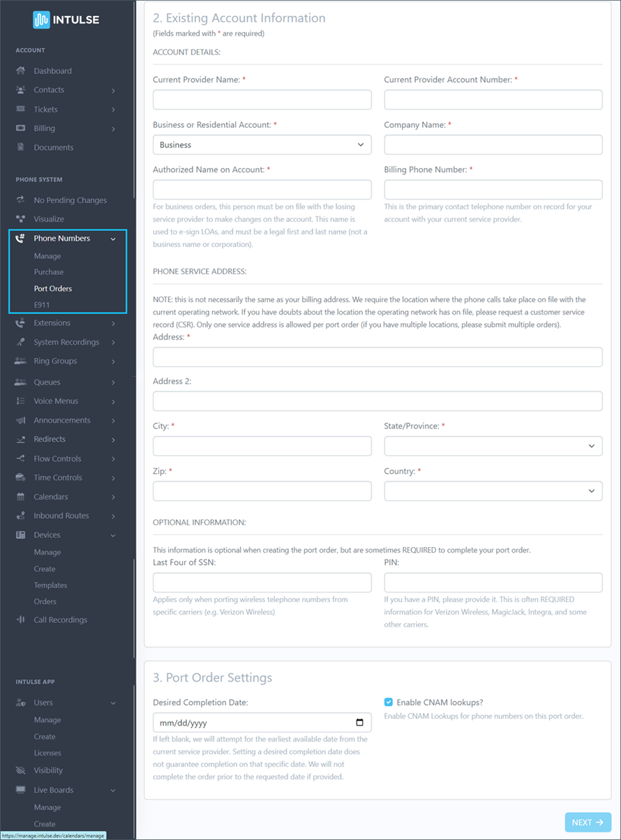This screenshot has width=621, height=840.
Task: Expand the Extensions submenu chevron
Action: tap(113, 324)
